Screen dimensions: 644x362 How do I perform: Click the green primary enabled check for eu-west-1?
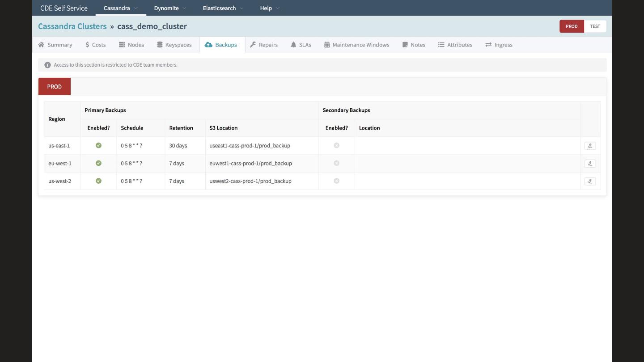98,164
